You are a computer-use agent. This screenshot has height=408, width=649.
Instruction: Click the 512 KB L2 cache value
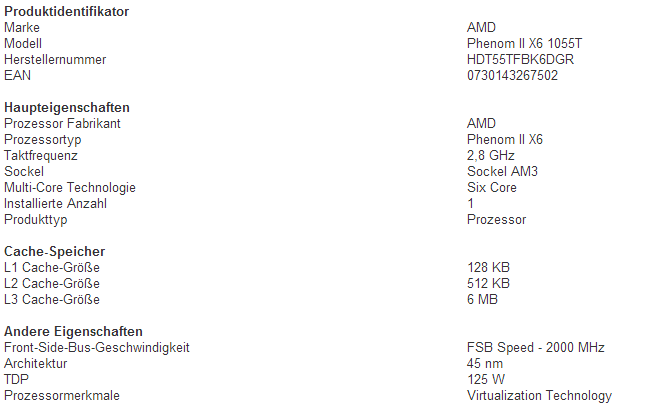(x=488, y=283)
